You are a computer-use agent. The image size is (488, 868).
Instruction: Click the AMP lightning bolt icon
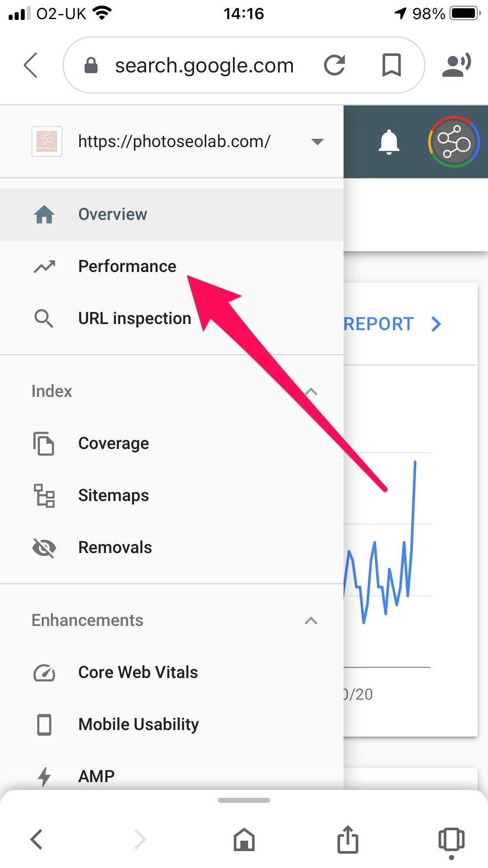(44, 776)
